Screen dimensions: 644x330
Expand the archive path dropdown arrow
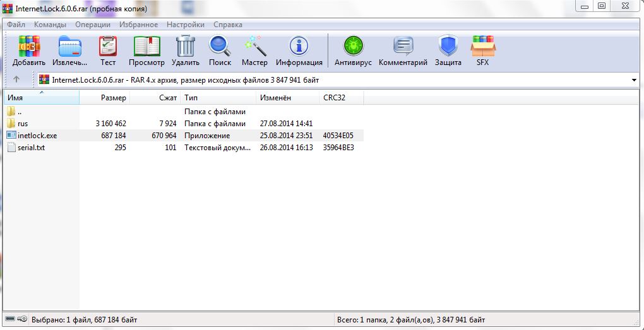[634, 80]
